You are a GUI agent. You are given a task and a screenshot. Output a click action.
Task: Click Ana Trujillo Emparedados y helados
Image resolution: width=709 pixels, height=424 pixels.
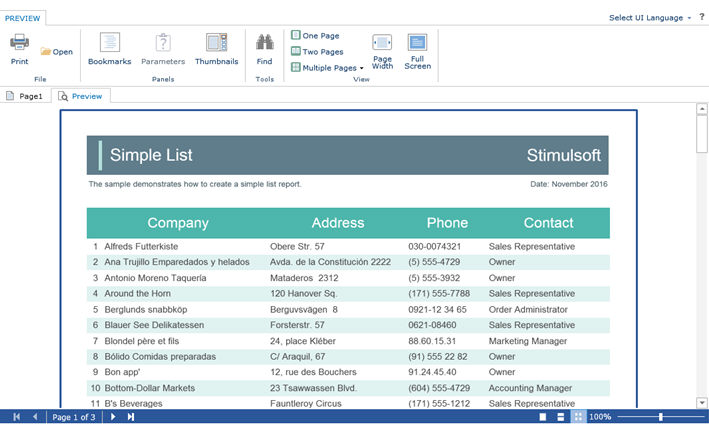pyautogui.click(x=177, y=262)
